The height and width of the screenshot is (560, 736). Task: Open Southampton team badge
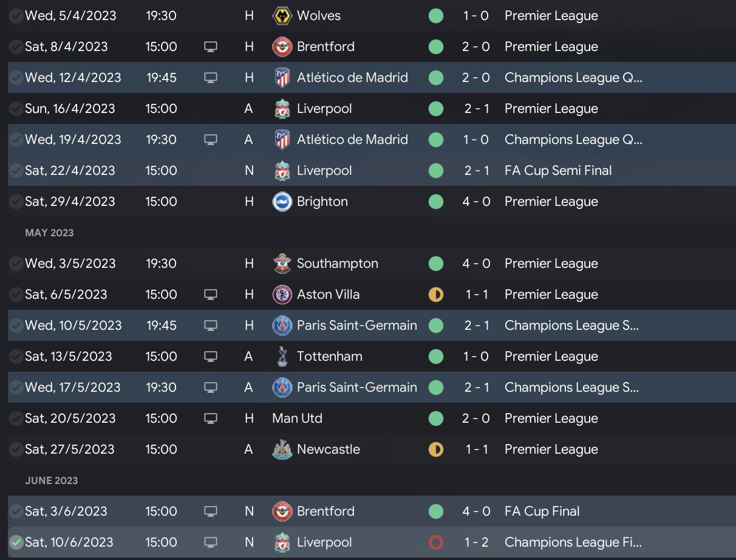[282, 264]
